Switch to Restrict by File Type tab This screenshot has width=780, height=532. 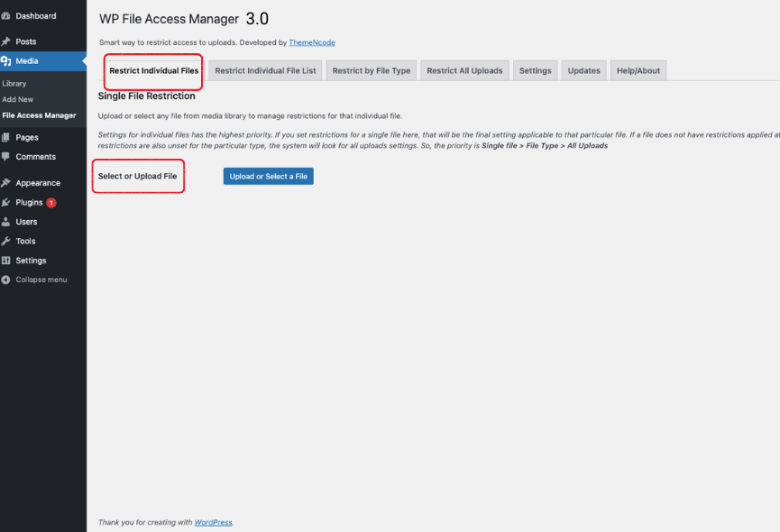point(372,70)
